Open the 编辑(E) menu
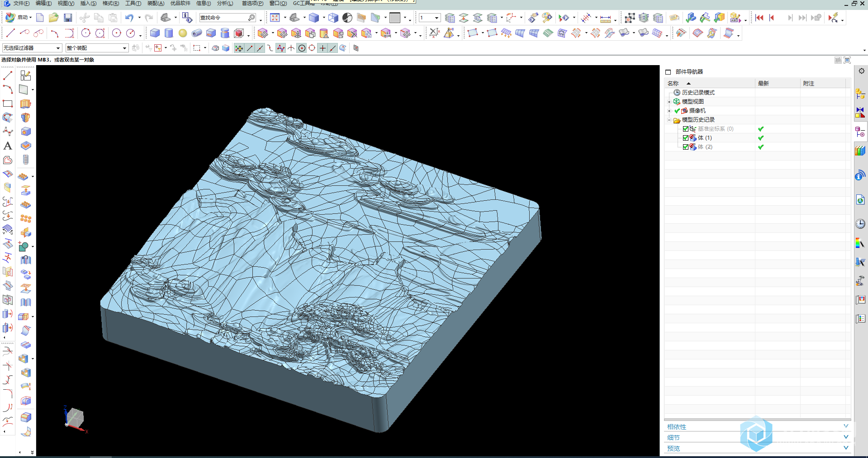 point(43,3)
